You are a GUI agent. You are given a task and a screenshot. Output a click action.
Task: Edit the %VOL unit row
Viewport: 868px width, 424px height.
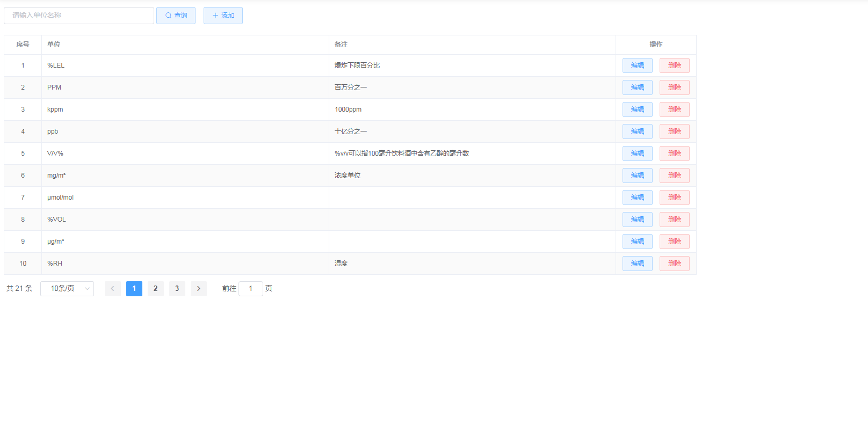[637, 220]
